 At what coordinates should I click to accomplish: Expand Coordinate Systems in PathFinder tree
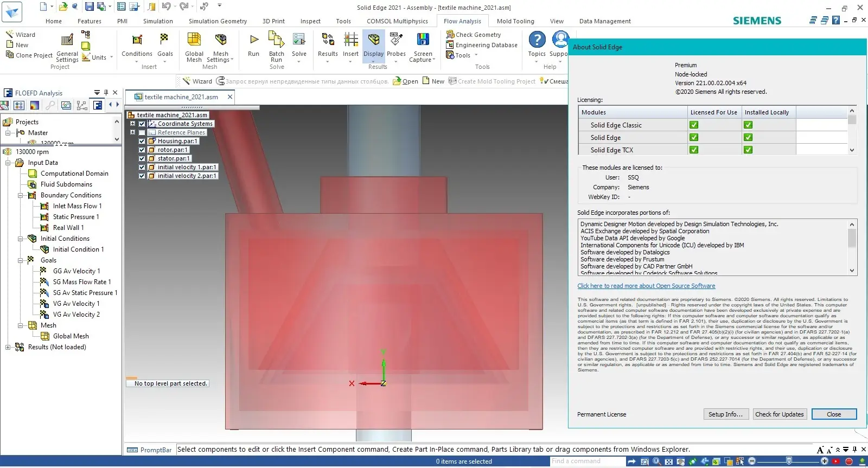coord(132,124)
